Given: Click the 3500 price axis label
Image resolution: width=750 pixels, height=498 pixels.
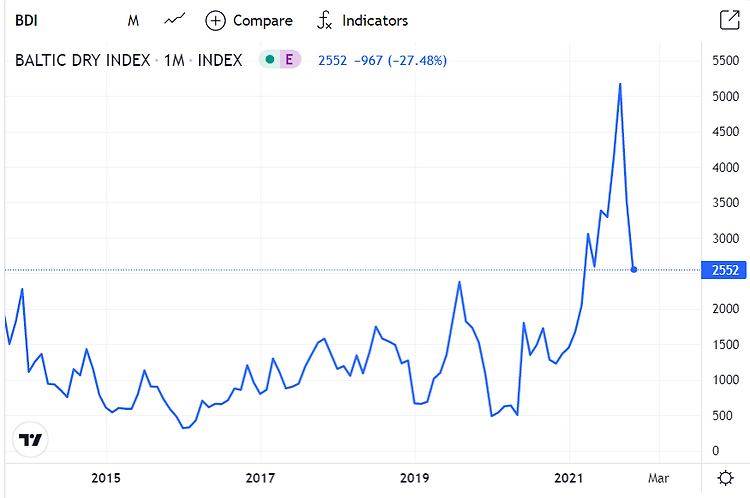Looking at the screenshot, I should click(726, 202).
